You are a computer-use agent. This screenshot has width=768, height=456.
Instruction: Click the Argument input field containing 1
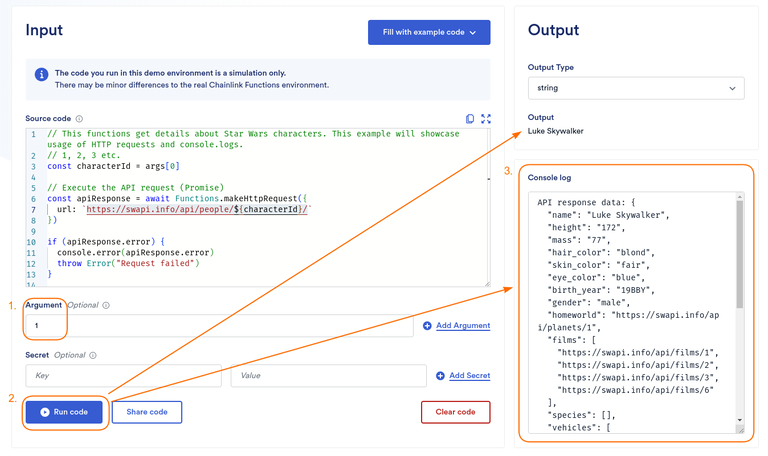pos(220,326)
